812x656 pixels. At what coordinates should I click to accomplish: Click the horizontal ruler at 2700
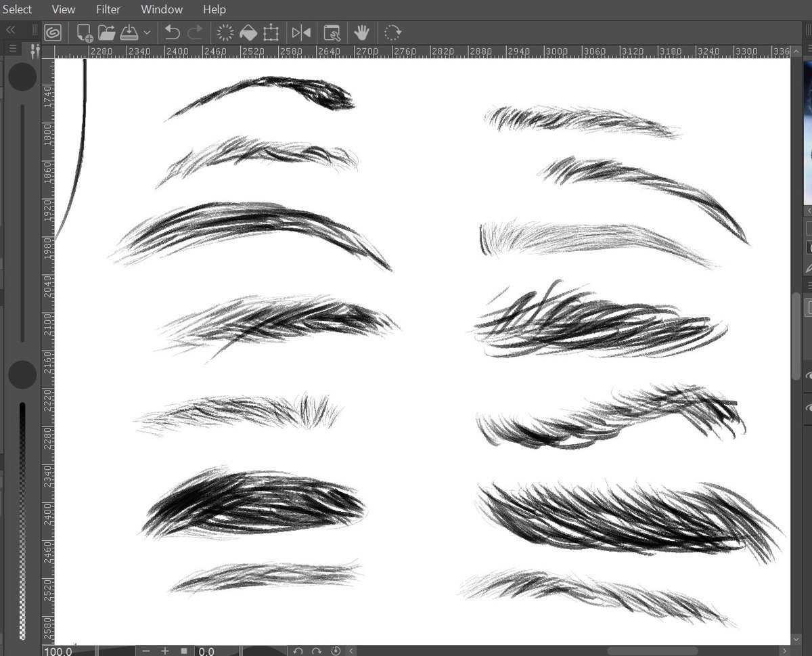(366, 51)
